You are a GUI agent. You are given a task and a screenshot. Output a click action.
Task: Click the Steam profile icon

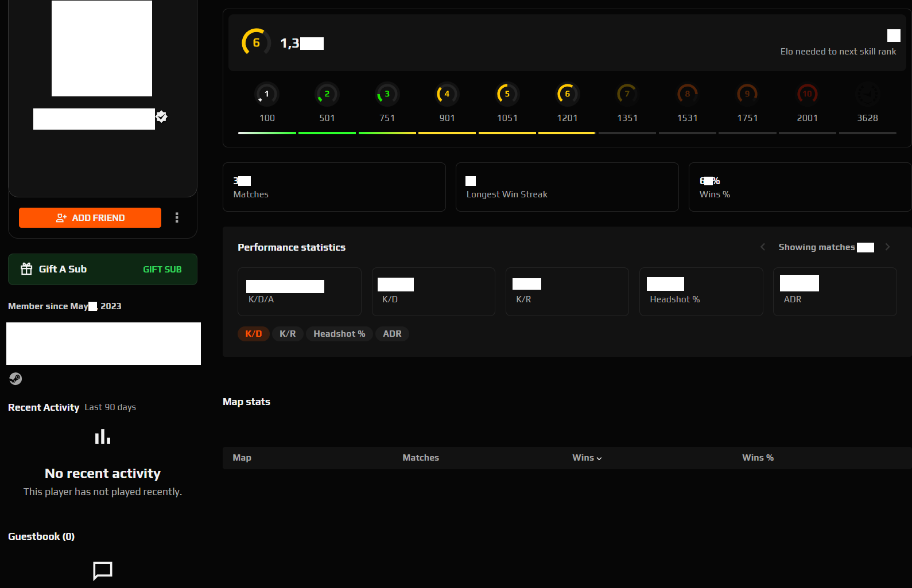coord(15,379)
